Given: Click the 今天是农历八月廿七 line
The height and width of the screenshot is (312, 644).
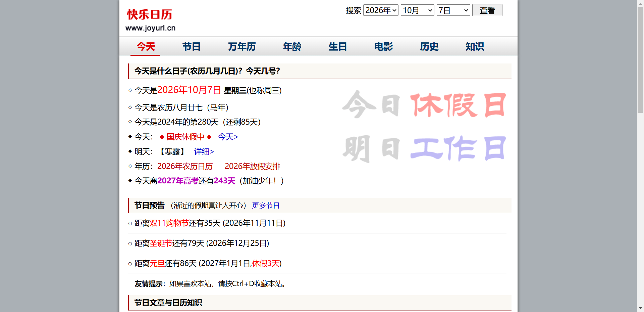Looking at the screenshot, I should point(181,107).
